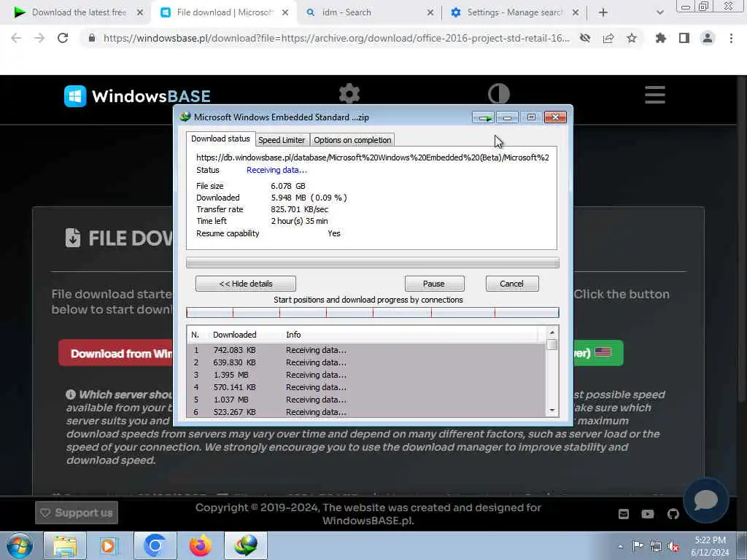Click the muted volume tray icon
Screen dimensions: 747x560
coord(673,547)
